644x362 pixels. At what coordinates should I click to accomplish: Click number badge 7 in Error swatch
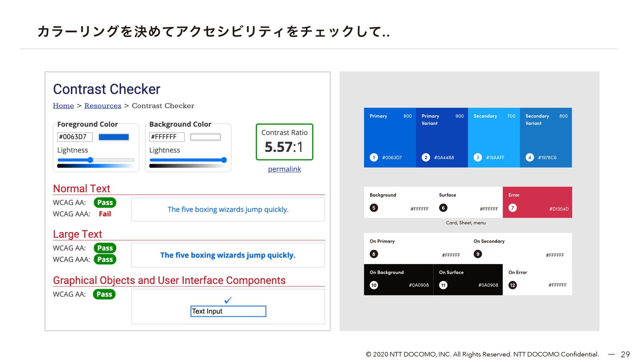point(513,208)
